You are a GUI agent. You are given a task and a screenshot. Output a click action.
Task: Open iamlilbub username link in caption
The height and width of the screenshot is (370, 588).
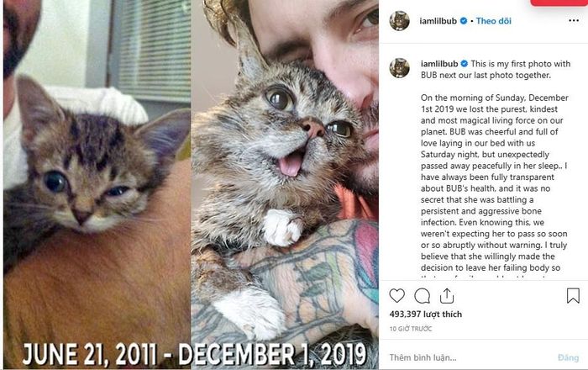click(x=439, y=64)
